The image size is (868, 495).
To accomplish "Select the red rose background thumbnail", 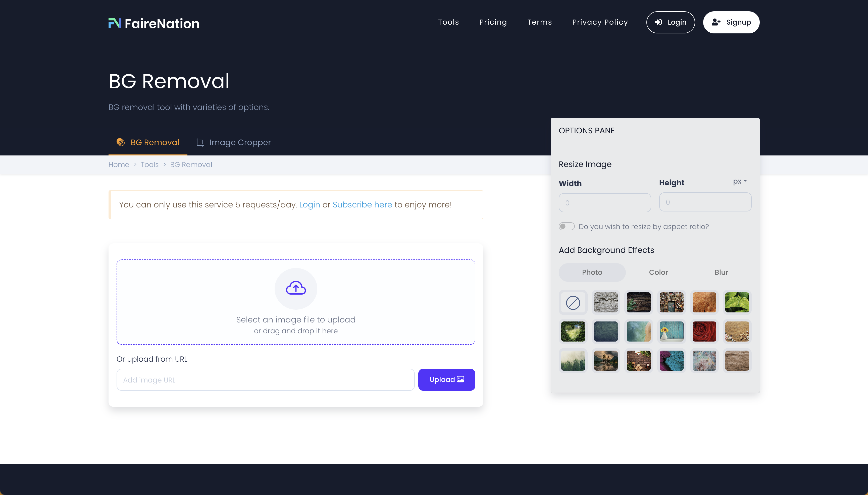I will 704,331.
